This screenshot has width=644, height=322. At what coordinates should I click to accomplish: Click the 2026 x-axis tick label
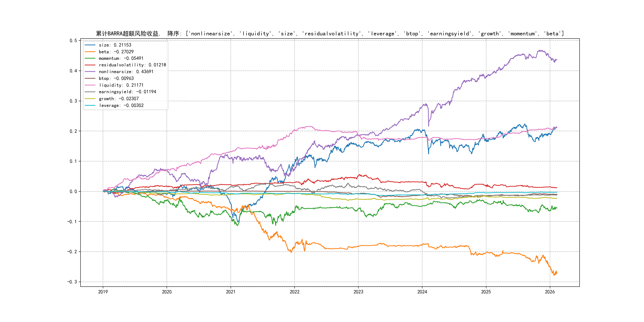click(x=550, y=292)
